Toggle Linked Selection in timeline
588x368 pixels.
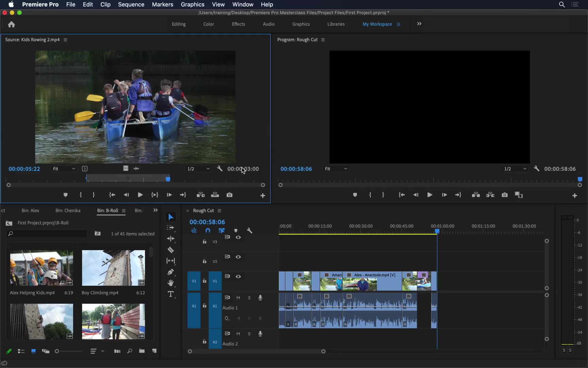point(222,231)
